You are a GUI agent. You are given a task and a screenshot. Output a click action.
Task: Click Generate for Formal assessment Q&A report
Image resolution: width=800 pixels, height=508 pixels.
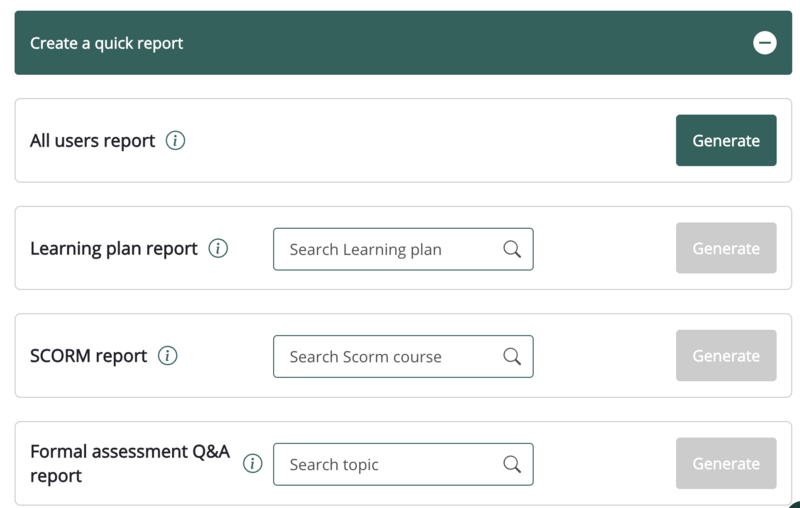click(x=726, y=464)
